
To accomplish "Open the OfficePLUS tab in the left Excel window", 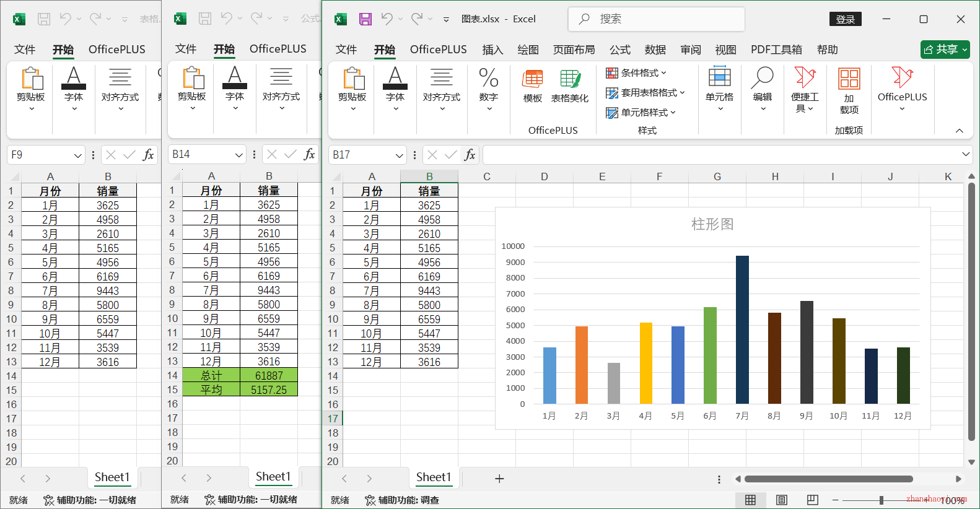I will (117, 50).
